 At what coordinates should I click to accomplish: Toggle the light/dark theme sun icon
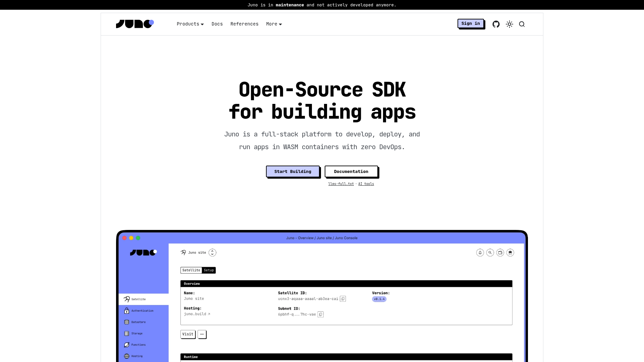(x=509, y=24)
